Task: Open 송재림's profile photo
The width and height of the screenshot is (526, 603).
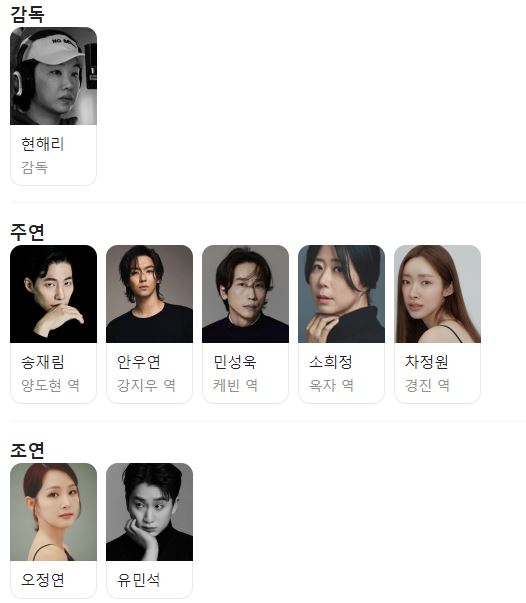Action: pos(53,294)
